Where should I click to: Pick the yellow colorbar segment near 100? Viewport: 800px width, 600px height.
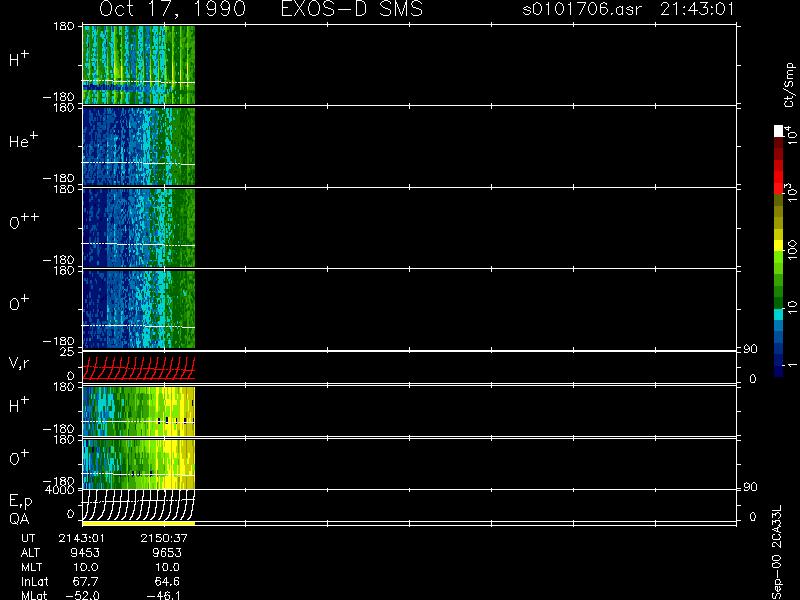click(x=779, y=246)
